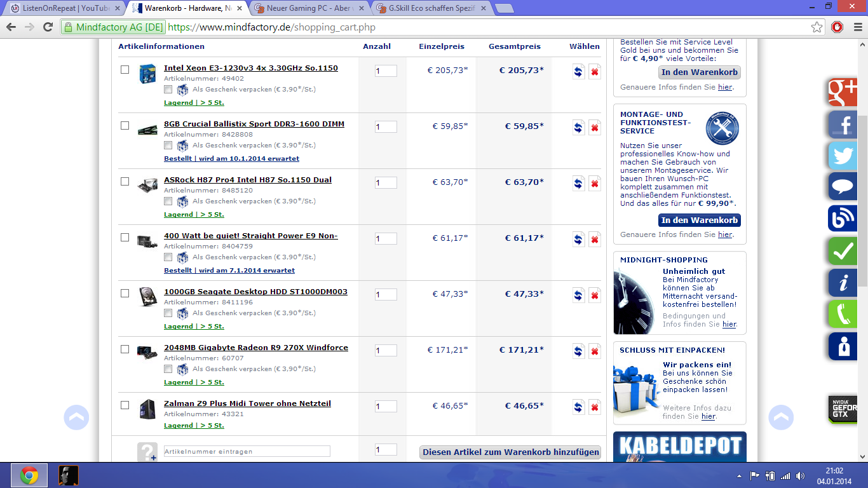This screenshot has height=488, width=868.
Task: Open a new browser tab
Action: 504,8
